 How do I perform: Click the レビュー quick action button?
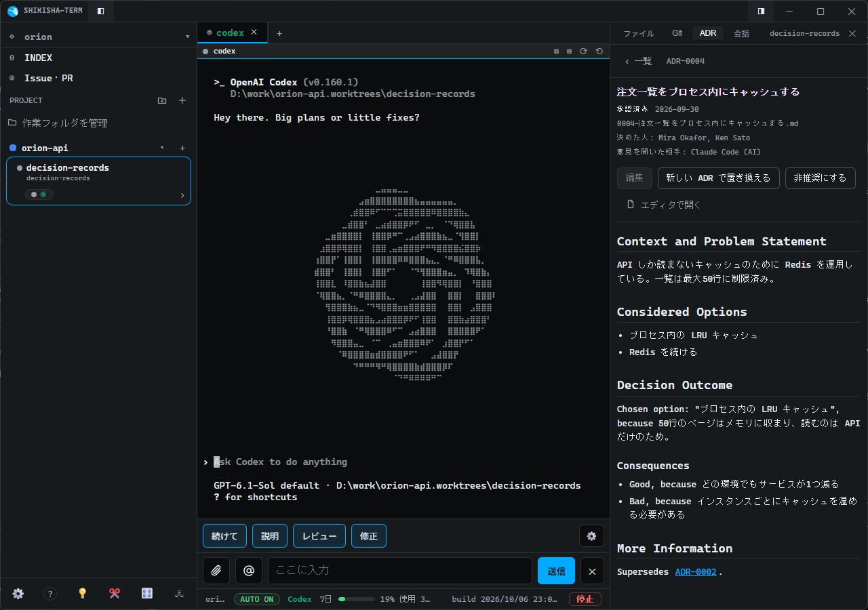[319, 536]
